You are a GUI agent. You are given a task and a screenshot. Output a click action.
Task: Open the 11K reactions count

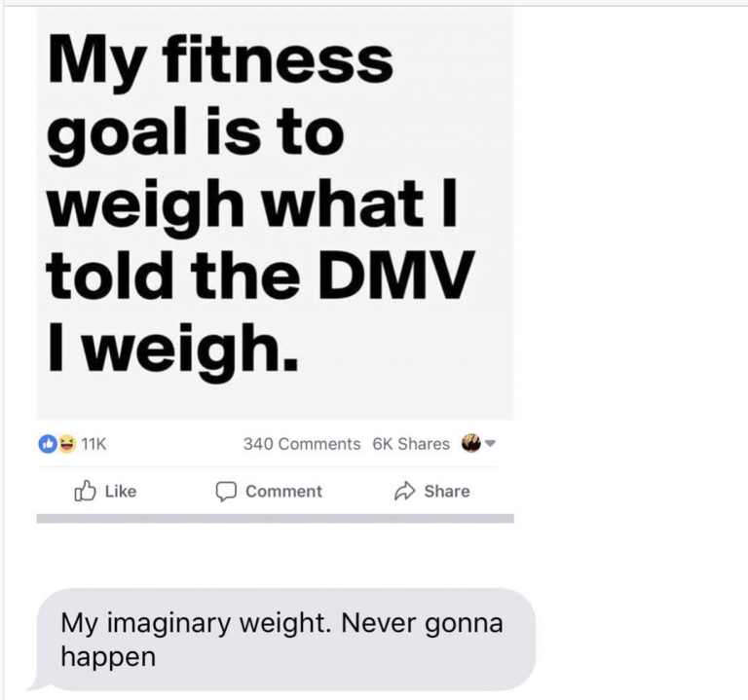click(93, 444)
